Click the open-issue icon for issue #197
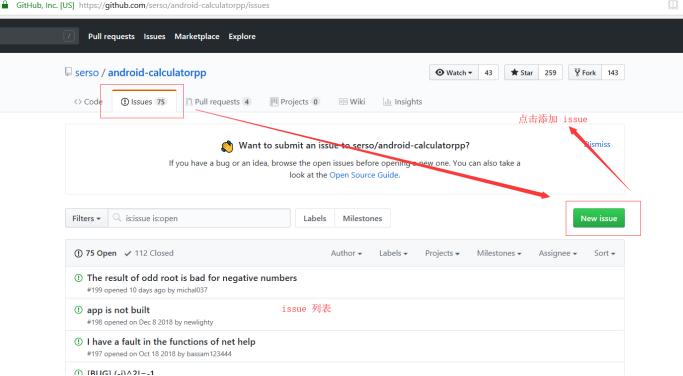This screenshot has width=683, height=376. (78, 342)
